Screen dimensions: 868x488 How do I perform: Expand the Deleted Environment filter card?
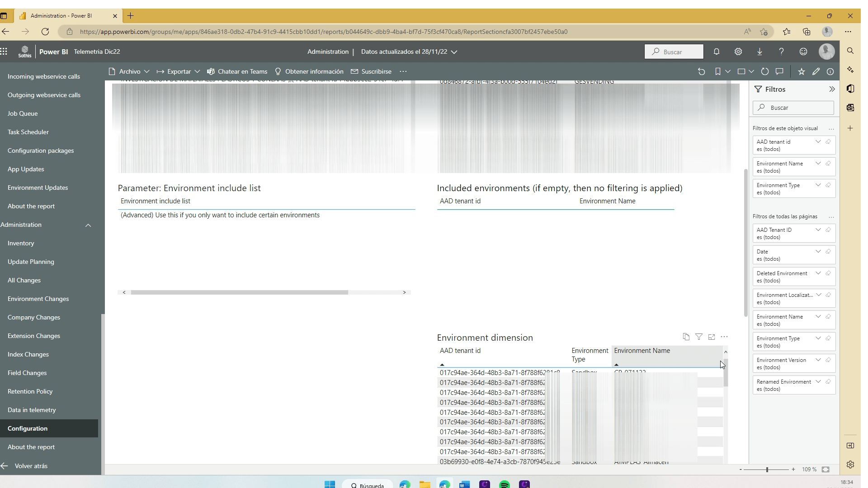818,273
